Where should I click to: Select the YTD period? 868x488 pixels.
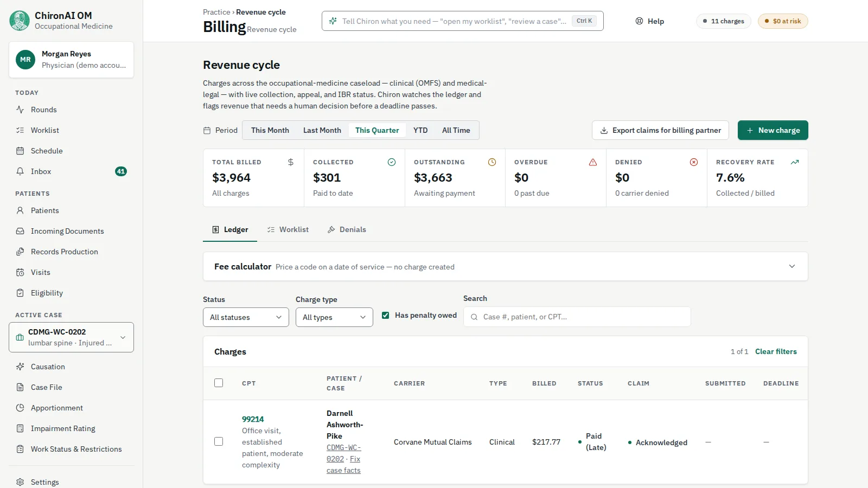[420, 130]
